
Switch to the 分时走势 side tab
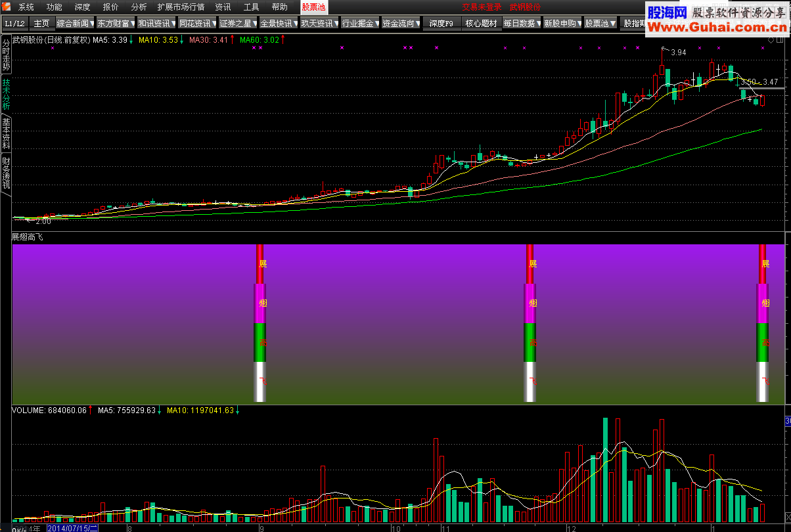(x=6, y=55)
